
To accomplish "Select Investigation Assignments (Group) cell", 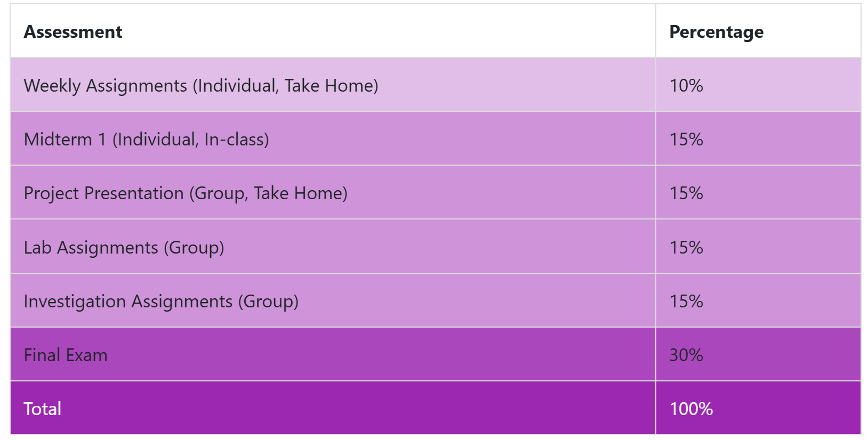I will coord(161,302).
